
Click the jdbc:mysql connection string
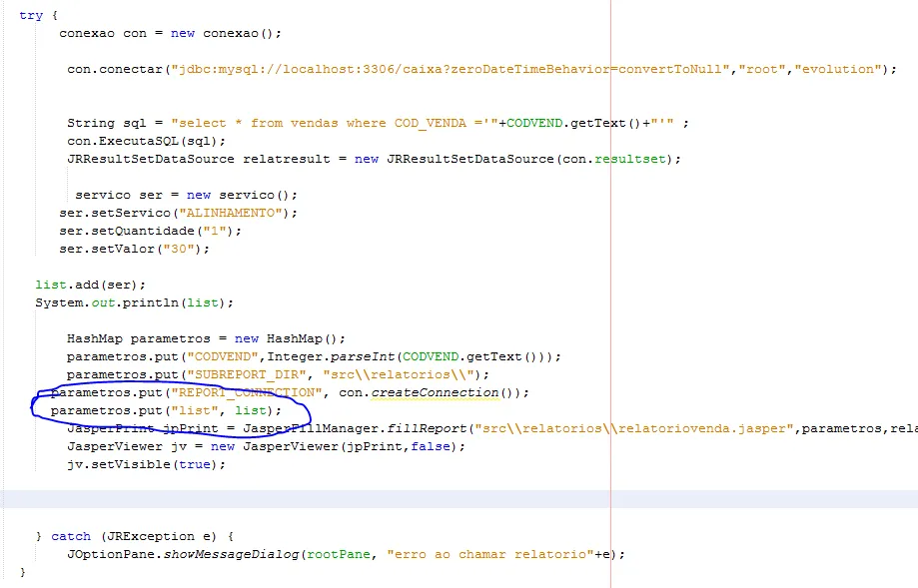click(451, 69)
